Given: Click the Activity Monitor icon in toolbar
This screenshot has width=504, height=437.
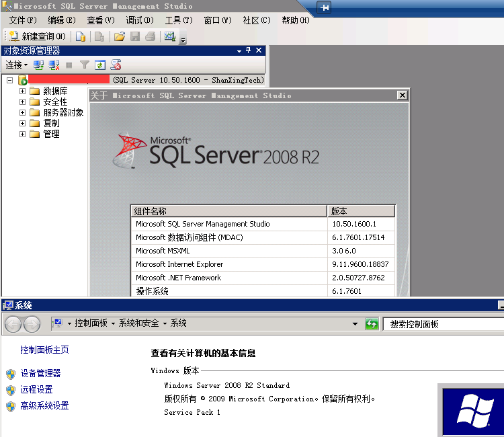Looking at the screenshot, I should point(170,37).
